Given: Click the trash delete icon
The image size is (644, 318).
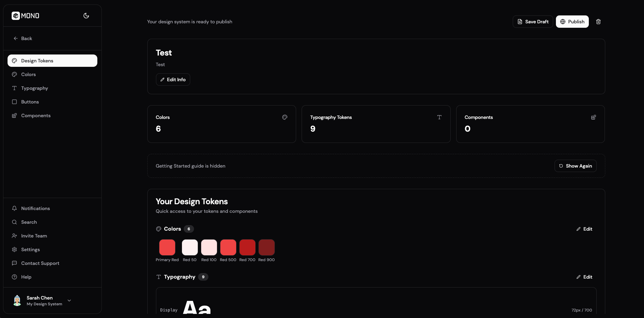Looking at the screenshot, I should tap(598, 22).
